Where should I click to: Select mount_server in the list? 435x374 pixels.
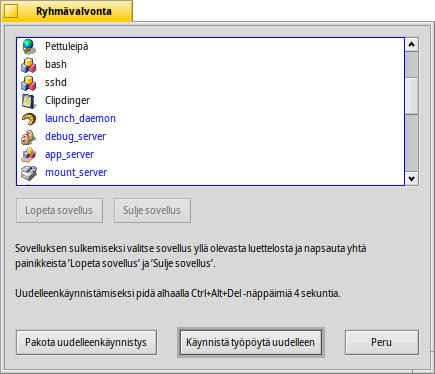pyautogui.click(x=210, y=172)
